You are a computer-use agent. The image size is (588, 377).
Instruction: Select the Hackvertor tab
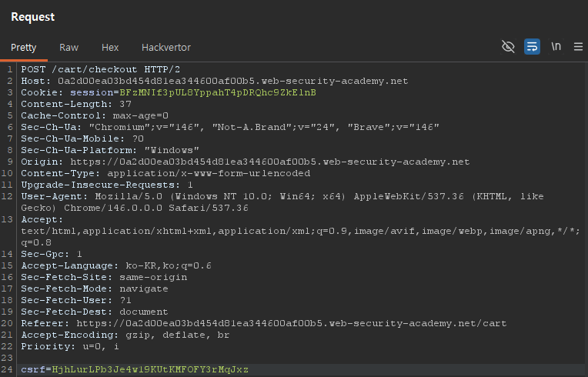166,47
